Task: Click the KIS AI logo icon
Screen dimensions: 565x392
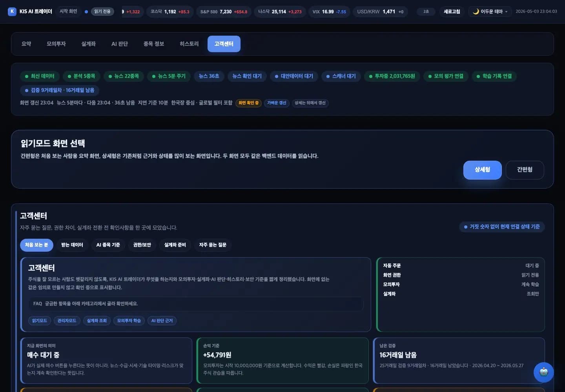Action: (x=12, y=11)
